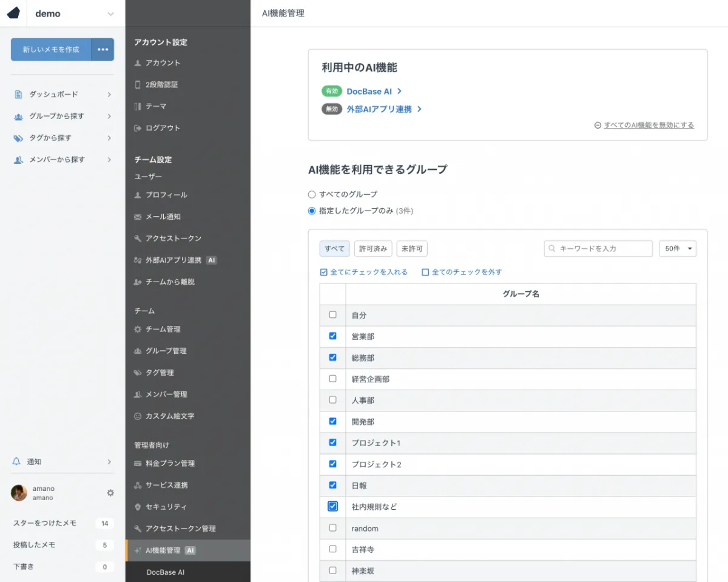Click the amano user avatar
This screenshot has height=582, width=728.
19,493
